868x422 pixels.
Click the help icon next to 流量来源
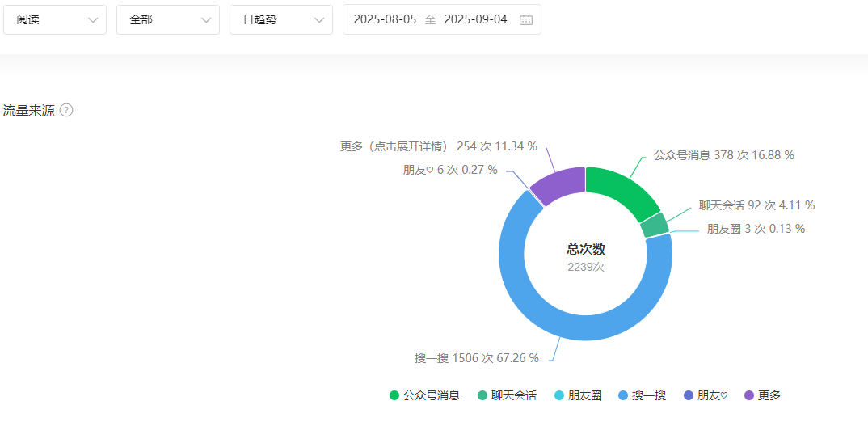click(66, 110)
